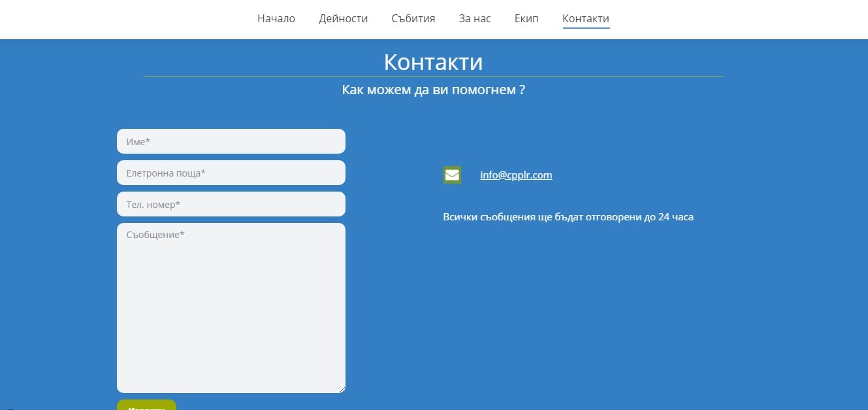Image resolution: width=868 pixels, height=410 pixels.
Task: Click the envelope email icon
Action: [452, 175]
